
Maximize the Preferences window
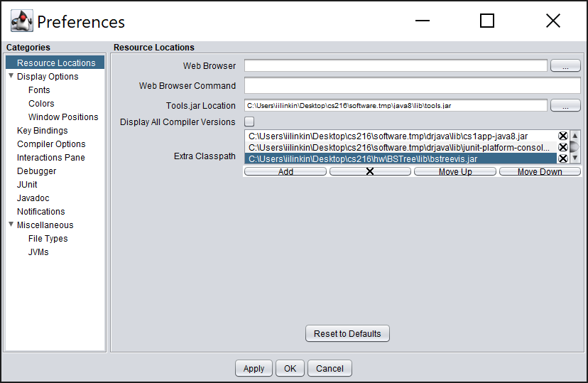coord(487,21)
